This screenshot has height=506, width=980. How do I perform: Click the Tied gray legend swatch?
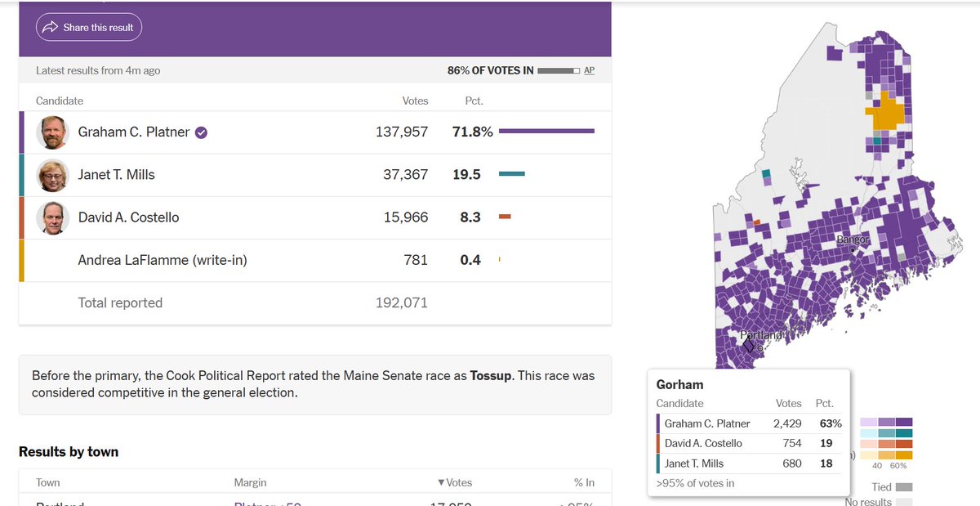click(904, 487)
